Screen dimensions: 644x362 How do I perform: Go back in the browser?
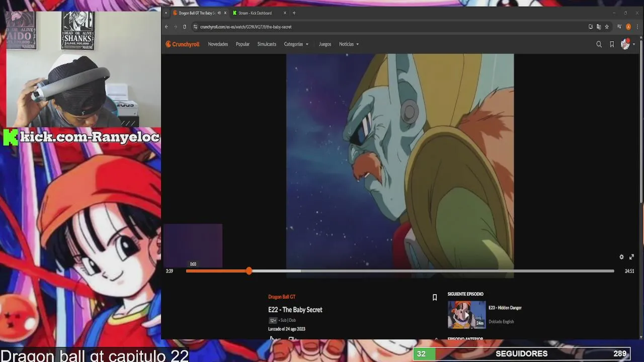pos(167,27)
